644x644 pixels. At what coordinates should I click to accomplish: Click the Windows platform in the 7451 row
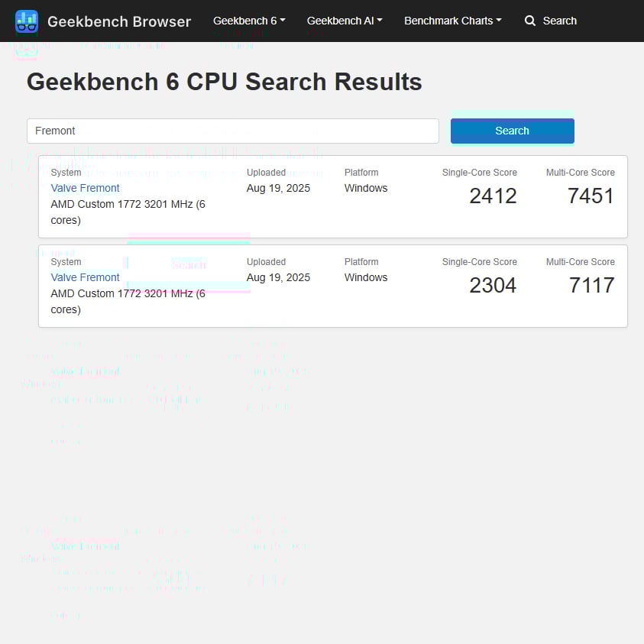(365, 188)
